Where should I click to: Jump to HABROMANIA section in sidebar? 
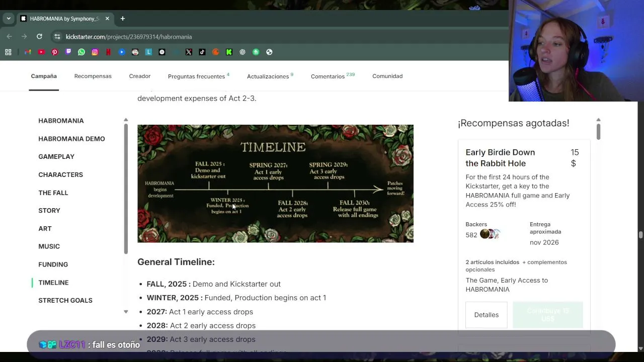(x=61, y=121)
